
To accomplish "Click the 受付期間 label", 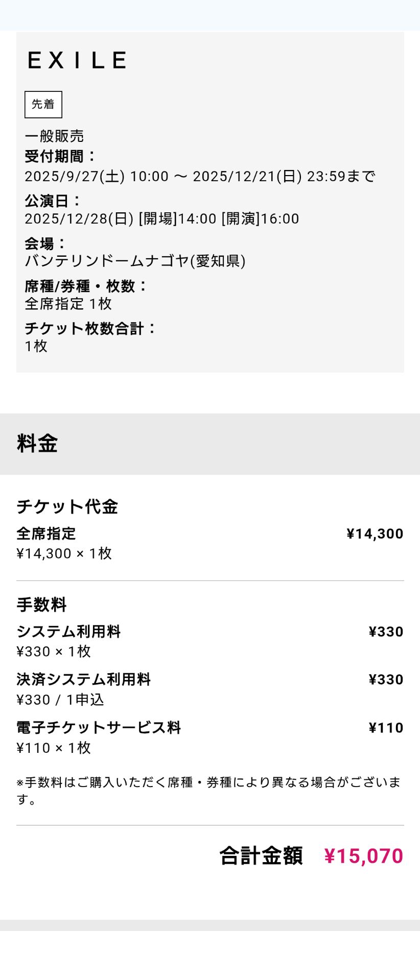I will tap(60, 156).
